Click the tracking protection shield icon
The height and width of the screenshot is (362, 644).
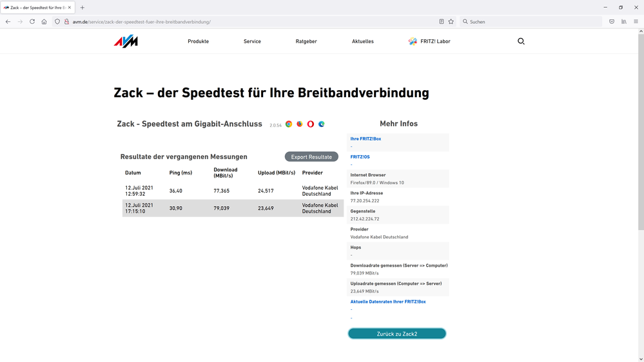pos(57,22)
